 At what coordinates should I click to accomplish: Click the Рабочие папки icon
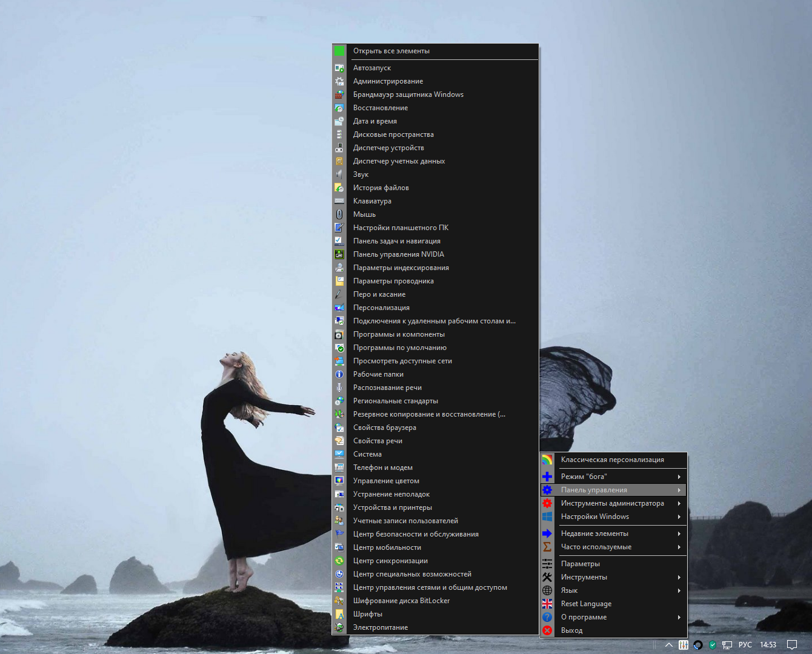[339, 374]
